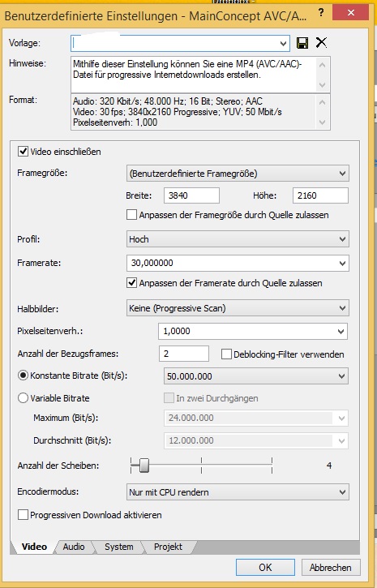The image size is (377, 588).
Task: Open the constant bitrate 50.000.000 dropdown
Action: [256, 376]
